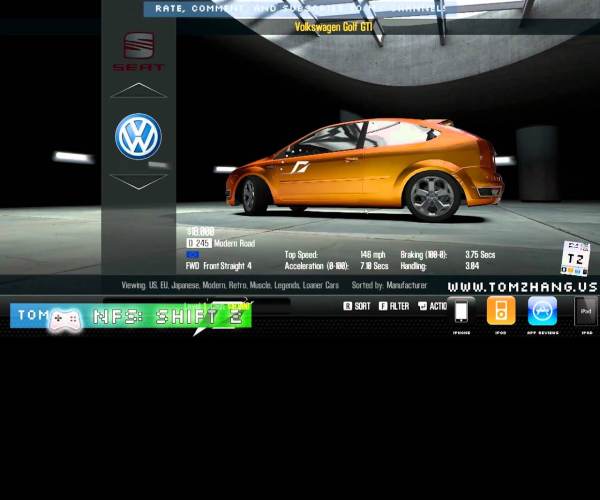
Task: Click the Volkswagen Golf GTI title
Action: tap(333, 27)
